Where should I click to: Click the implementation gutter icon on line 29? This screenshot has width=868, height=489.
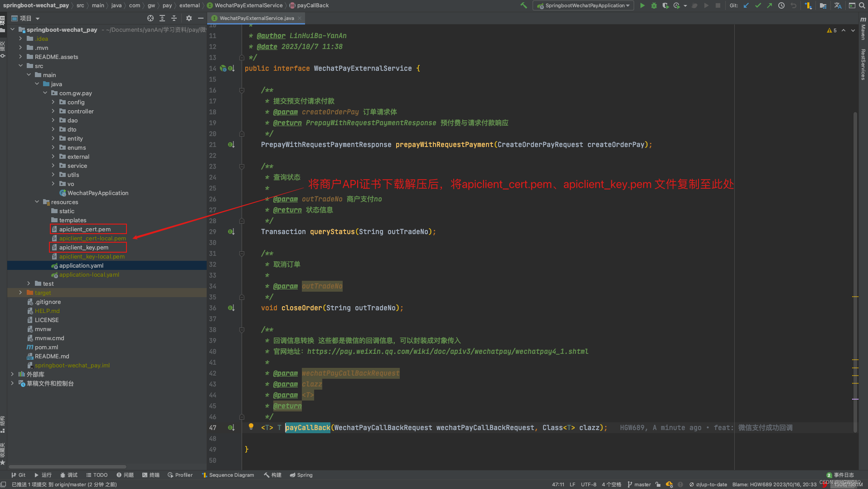(x=231, y=231)
